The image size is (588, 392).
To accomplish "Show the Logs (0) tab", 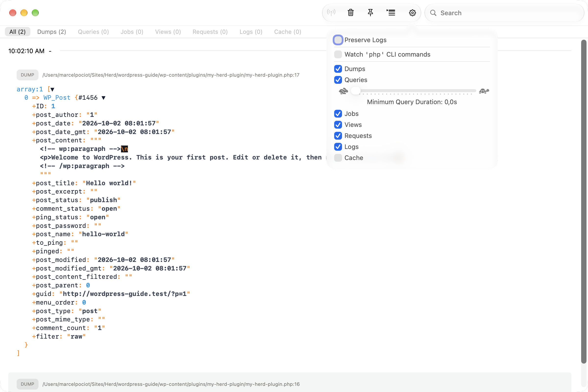I will pos(251,32).
